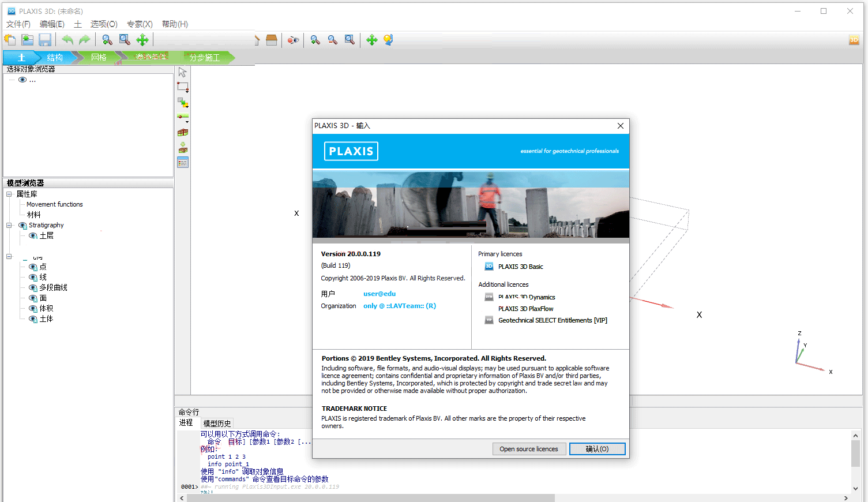Create a new project via toolbar icon

click(10, 40)
